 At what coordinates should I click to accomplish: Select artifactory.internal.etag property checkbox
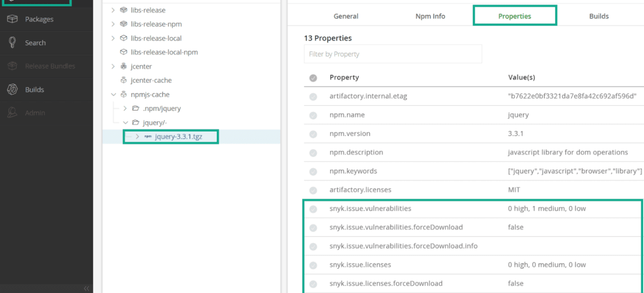click(313, 97)
